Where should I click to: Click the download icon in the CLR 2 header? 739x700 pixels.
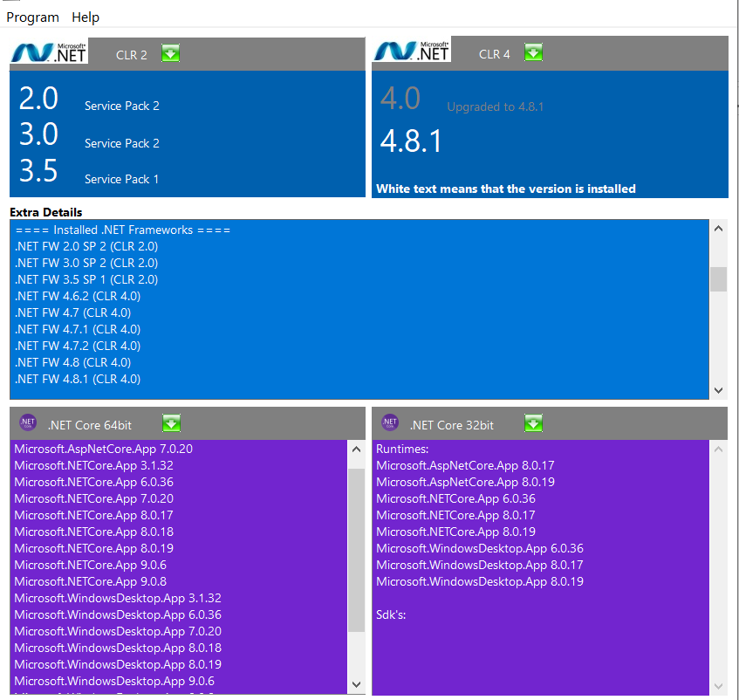(170, 53)
